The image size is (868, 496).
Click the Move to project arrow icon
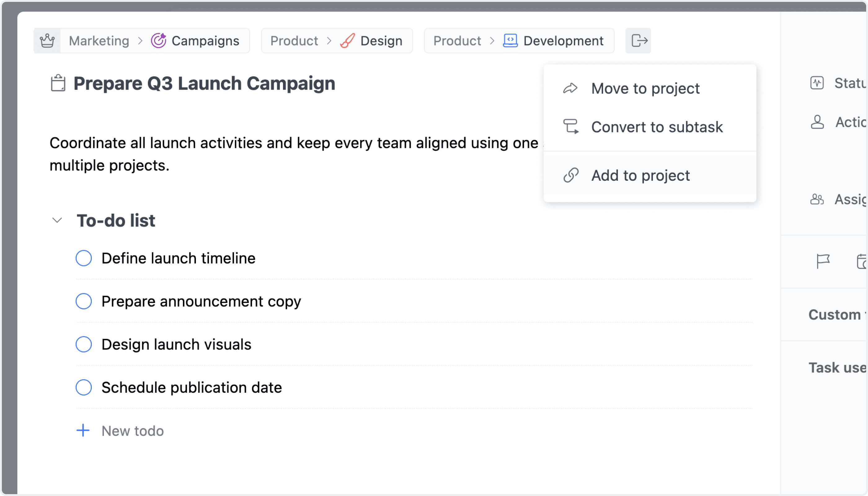coord(570,88)
